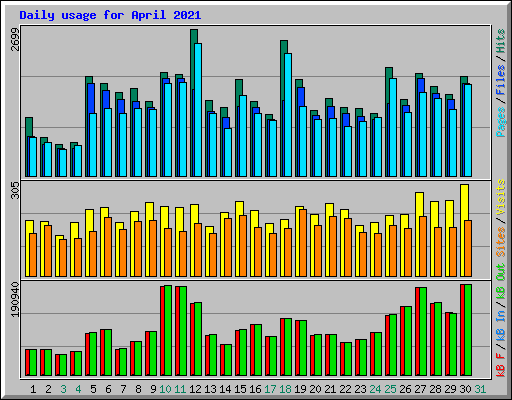The width and height of the screenshot is (512, 400).
Task: Click the 305 axis maximum label
Action: [15, 191]
